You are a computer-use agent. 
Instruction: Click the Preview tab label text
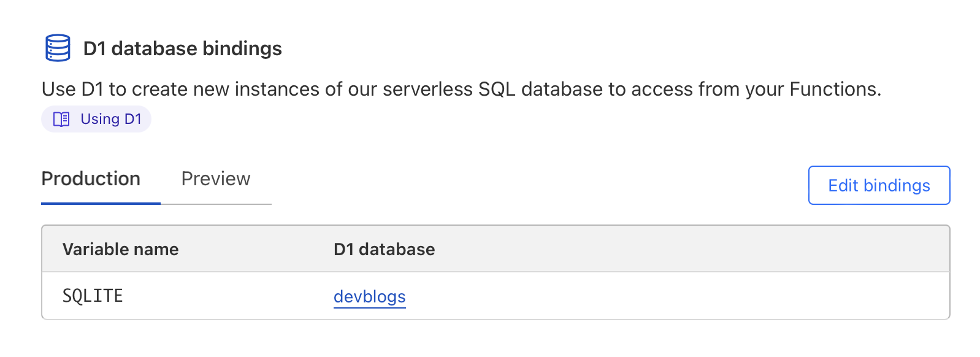coord(215,178)
